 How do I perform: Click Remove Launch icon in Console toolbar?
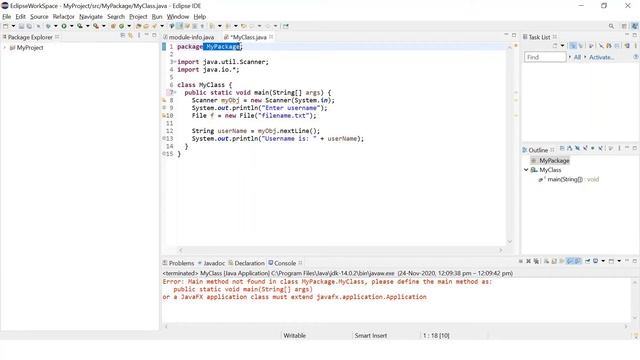(x=529, y=261)
